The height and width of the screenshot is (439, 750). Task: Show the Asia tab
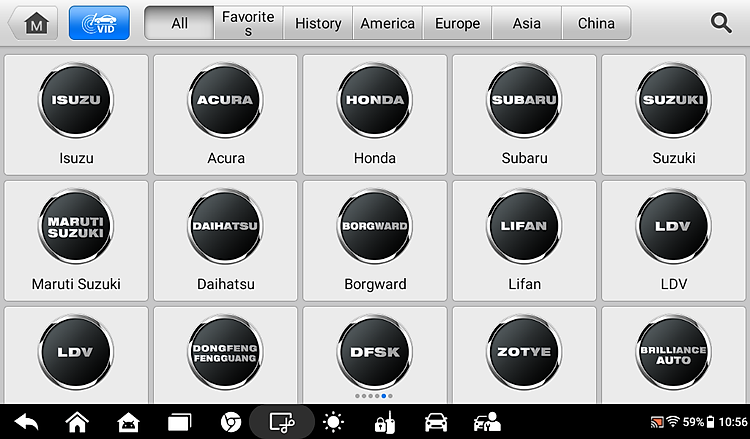[x=527, y=23]
